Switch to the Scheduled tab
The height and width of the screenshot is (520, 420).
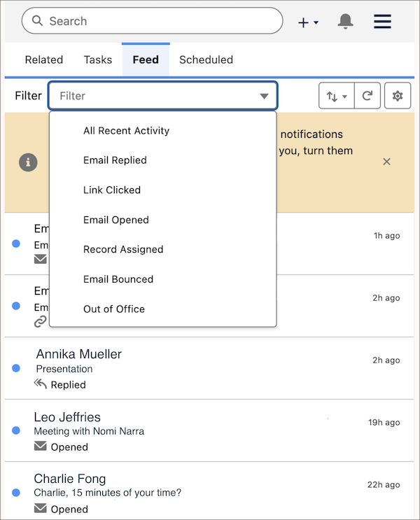click(206, 59)
